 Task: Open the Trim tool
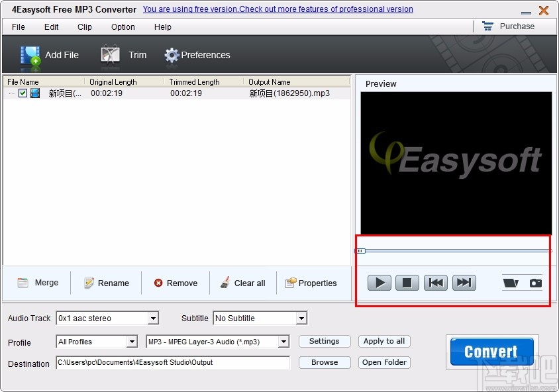[126, 55]
